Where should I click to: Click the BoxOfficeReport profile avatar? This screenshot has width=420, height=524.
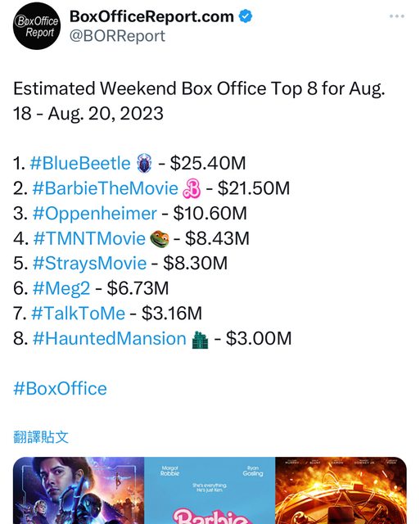point(37,26)
